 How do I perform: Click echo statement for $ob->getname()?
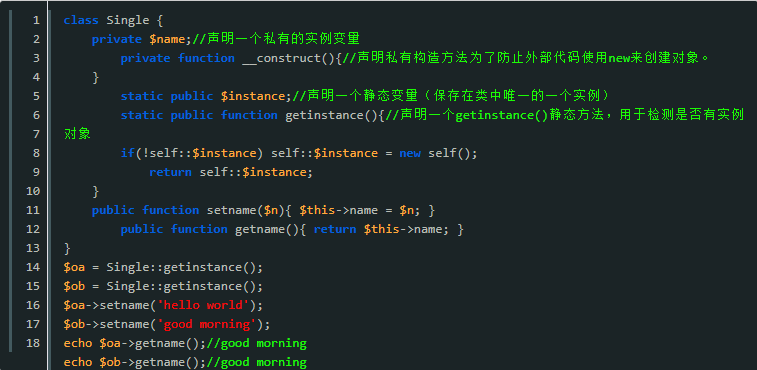pos(135,362)
